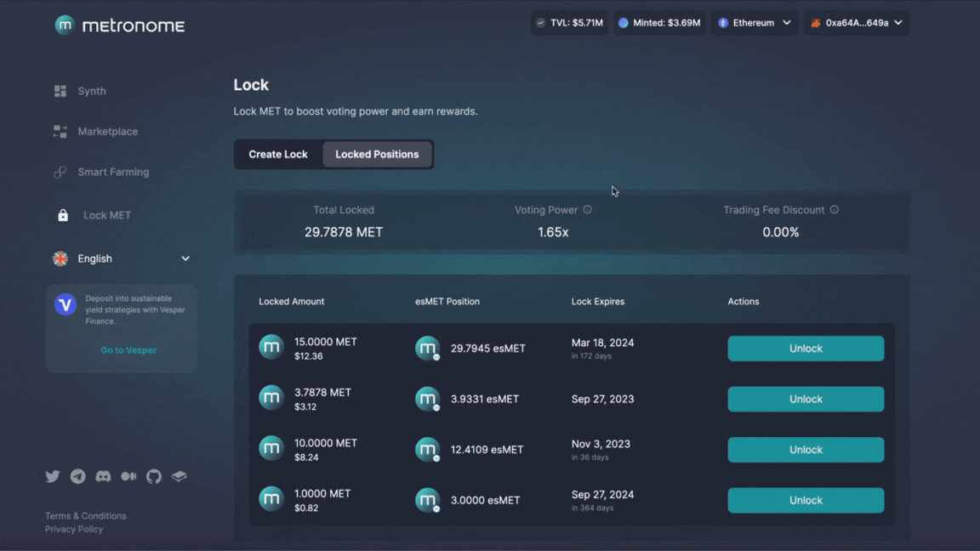Switch to the Locked Positions tab

pyautogui.click(x=377, y=154)
